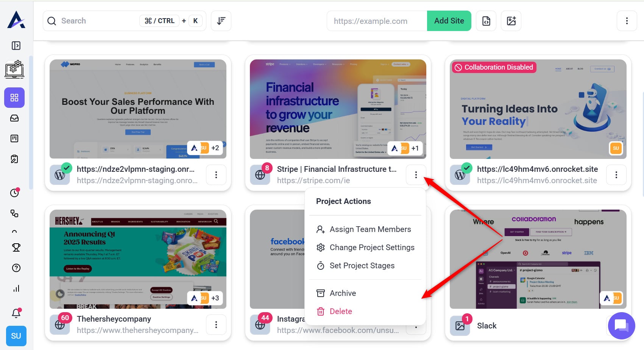Image resolution: width=644 pixels, height=350 pixels.
Task: Focus the https://example.com URL field
Action: click(x=377, y=21)
